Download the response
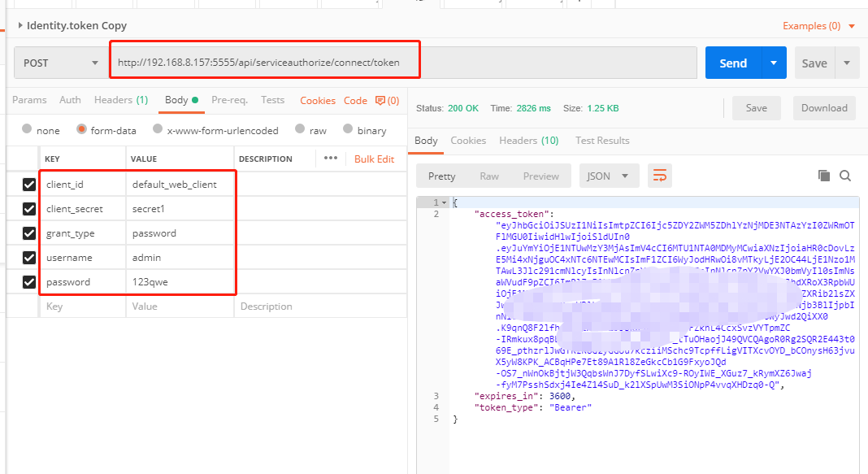This screenshot has width=868, height=474. tap(824, 108)
